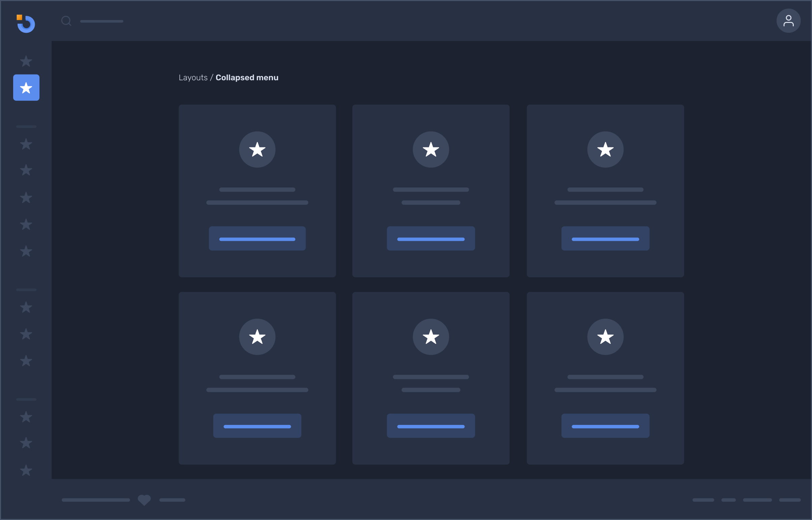812x520 pixels.
Task: Open the user profile icon top-right
Action: tap(788, 21)
